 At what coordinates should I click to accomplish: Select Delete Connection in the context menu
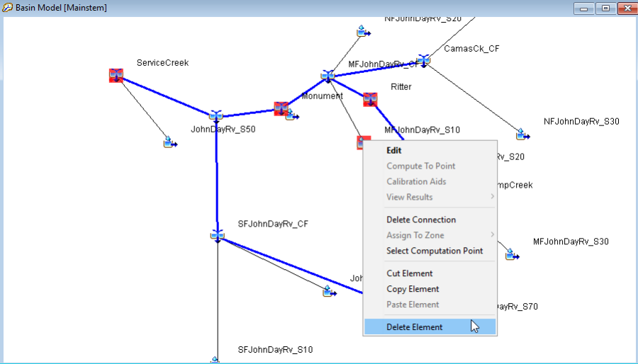(x=421, y=220)
